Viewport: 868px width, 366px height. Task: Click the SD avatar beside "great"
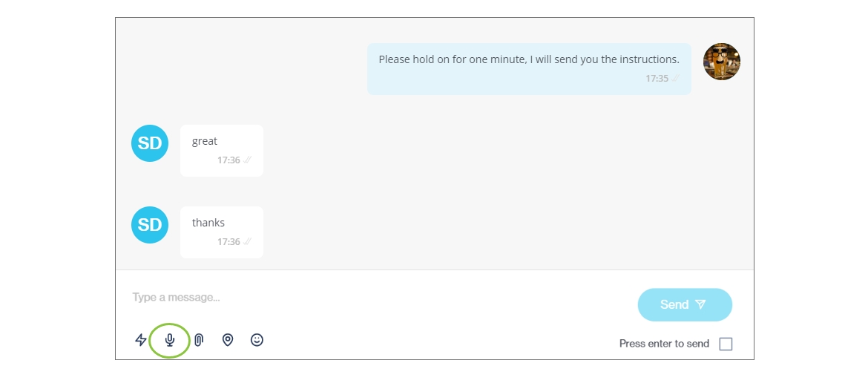point(150,143)
